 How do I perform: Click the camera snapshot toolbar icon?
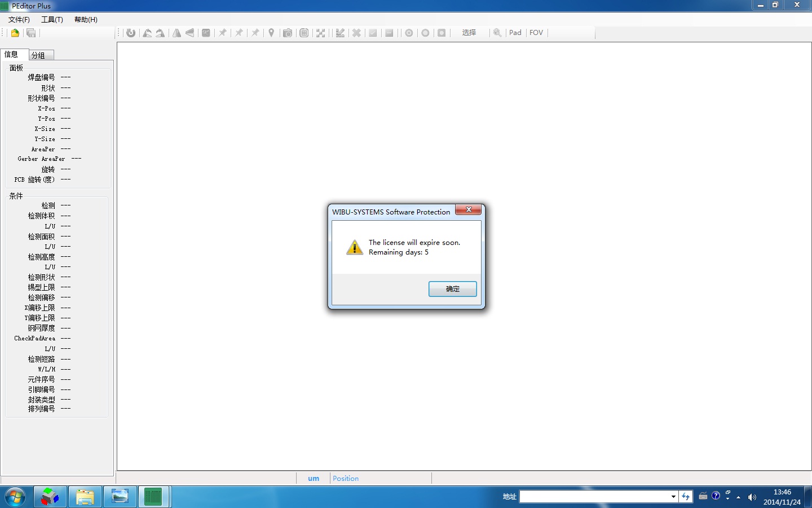(288, 33)
